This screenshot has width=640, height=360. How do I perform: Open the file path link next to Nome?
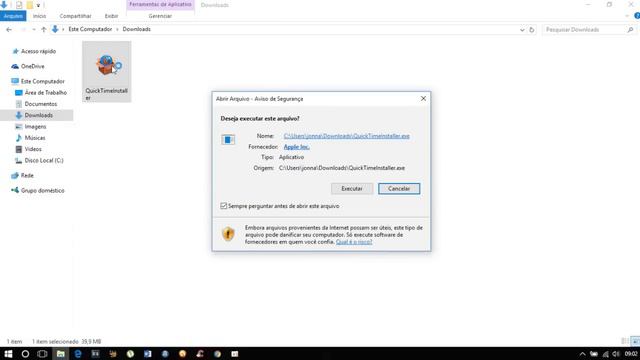click(347, 136)
